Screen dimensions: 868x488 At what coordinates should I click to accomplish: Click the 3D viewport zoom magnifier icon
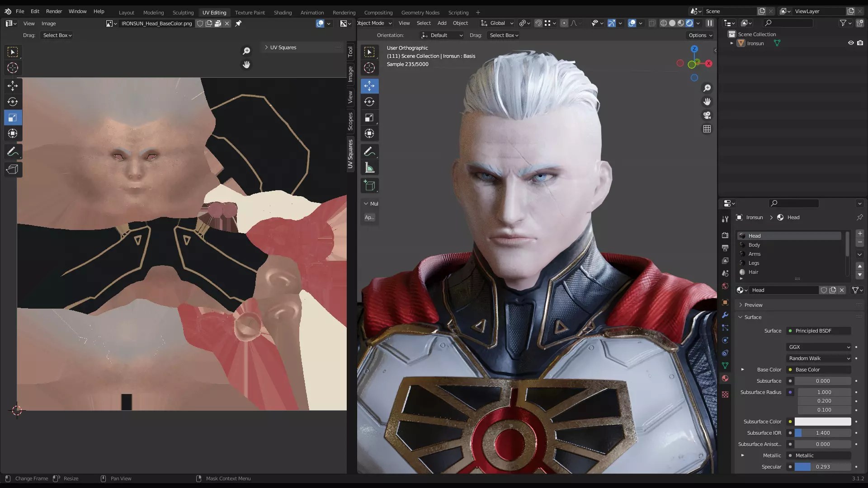click(707, 88)
